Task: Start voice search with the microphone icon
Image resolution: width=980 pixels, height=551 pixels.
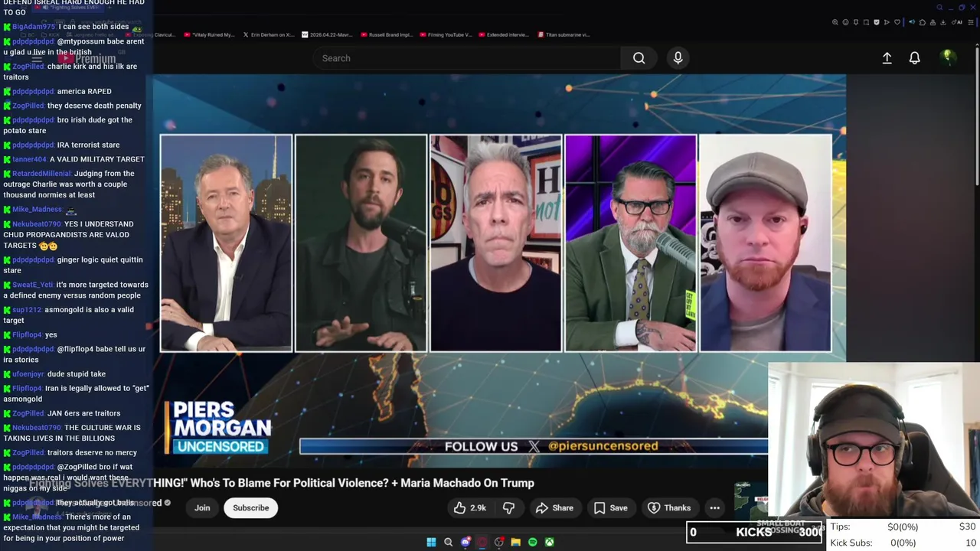Action: click(x=678, y=58)
